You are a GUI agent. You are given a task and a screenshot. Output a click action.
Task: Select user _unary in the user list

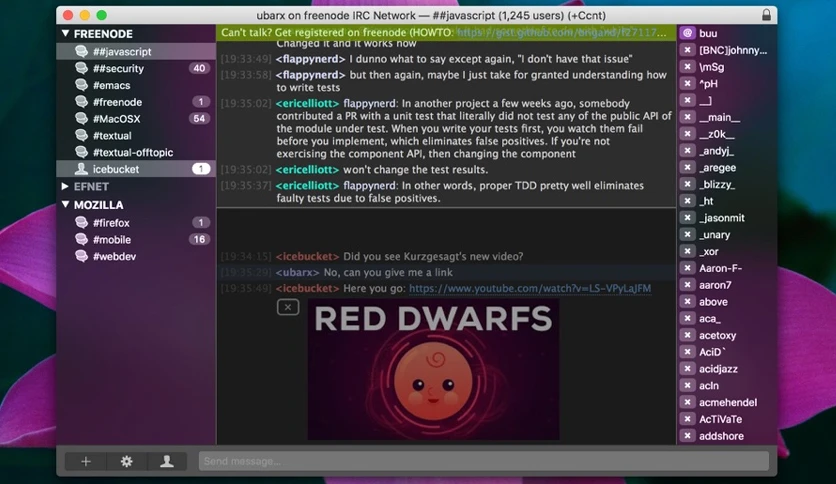[x=714, y=235]
